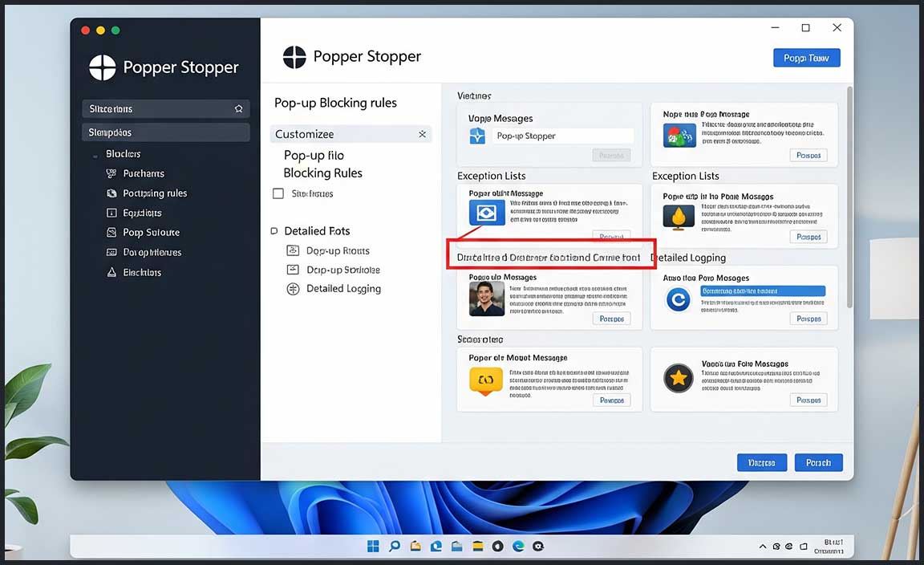Click the gold star icon in dark circle

click(679, 378)
